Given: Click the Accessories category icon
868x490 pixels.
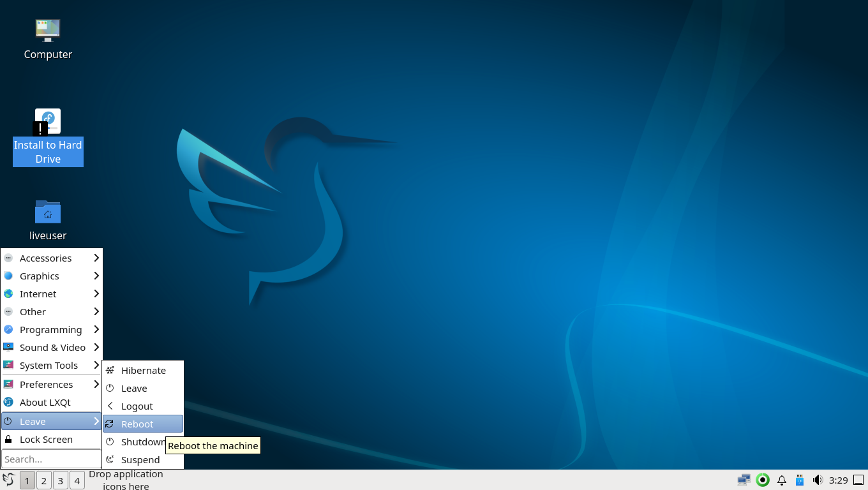Looking at the screenshot, I should tap(8, 258).
